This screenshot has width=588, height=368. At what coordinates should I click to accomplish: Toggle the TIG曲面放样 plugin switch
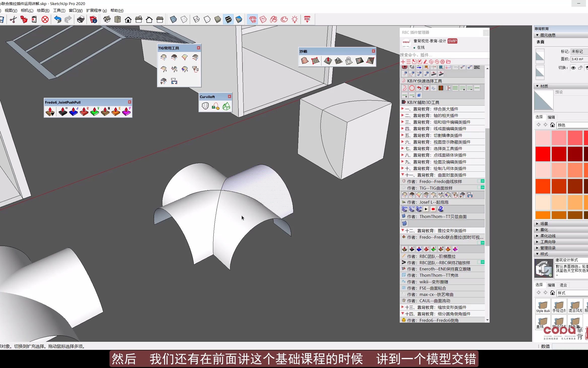(x=481, y=188)
